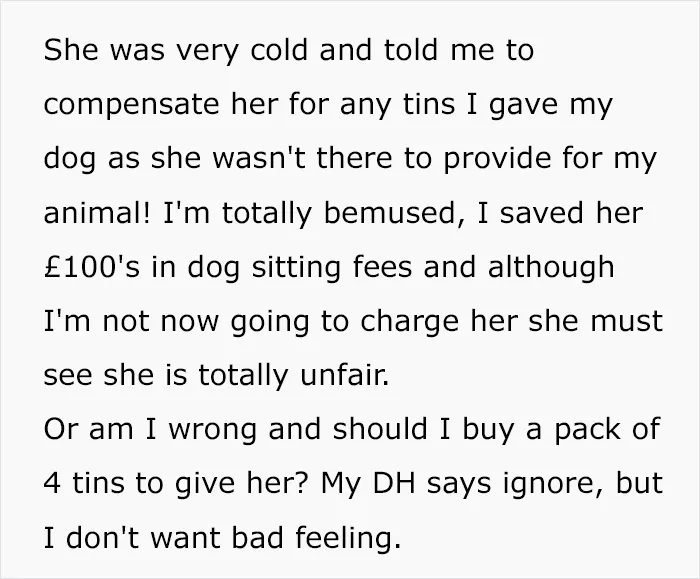
Task: Click the word 'pack' in the text
Action: pyautogui.click(x=586, y=431)
